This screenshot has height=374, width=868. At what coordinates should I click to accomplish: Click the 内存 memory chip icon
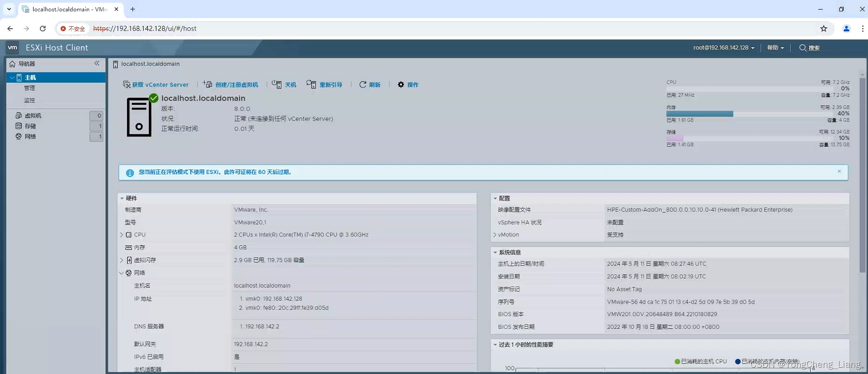129,247
